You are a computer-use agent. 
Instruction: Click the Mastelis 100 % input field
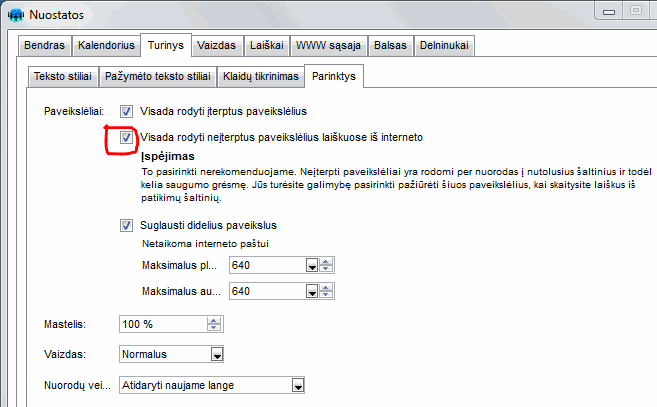(x=160, y=325)
